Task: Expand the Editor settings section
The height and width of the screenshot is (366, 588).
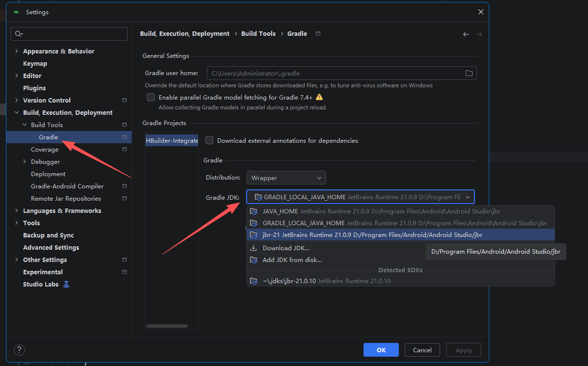Action: pos(17,76)
